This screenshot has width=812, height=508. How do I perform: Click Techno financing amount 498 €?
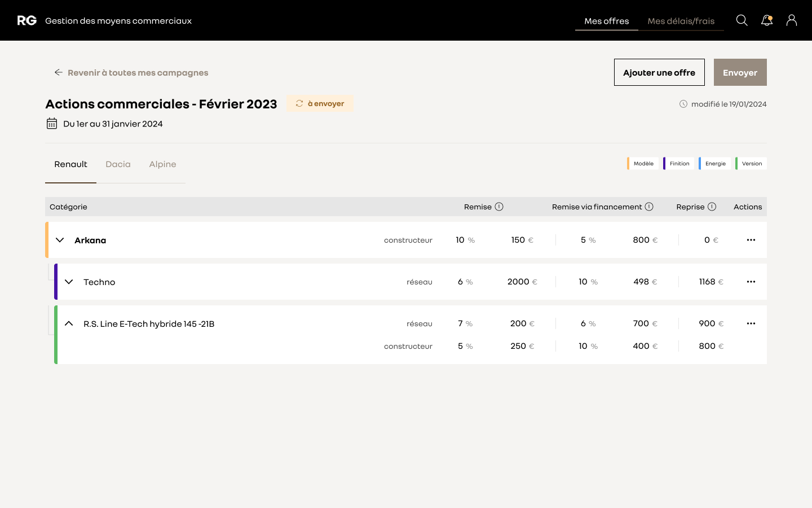click(645, 282)
